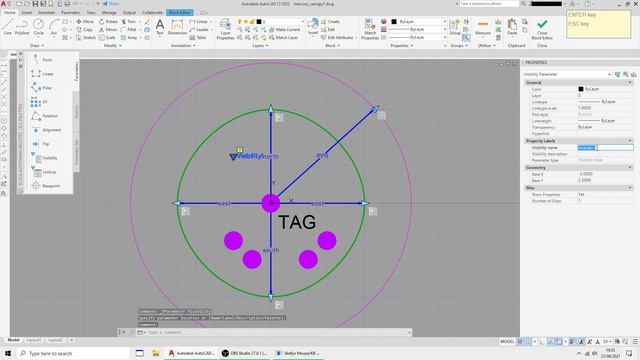Toggle MODEL space button in status bar
The height and width of the screenshot is (360, 640).
[x=507, y=341]
